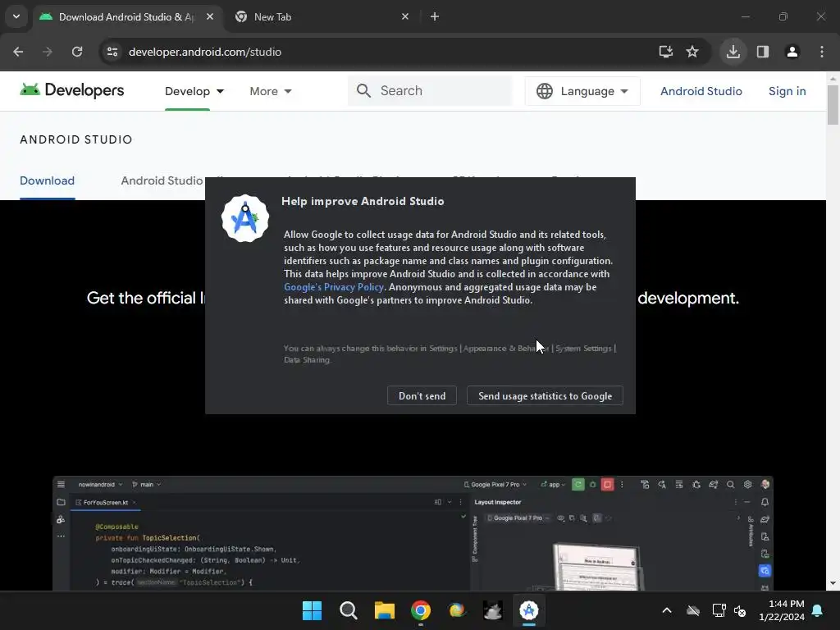The width and height of the screenshot is (840, 630).
Task: Click the muted volume tray icon
Action: 740,610
